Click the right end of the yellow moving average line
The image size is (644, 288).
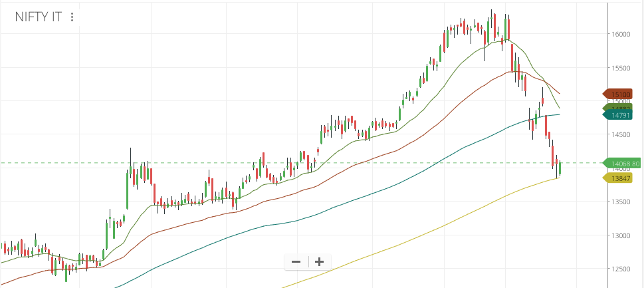557,178
